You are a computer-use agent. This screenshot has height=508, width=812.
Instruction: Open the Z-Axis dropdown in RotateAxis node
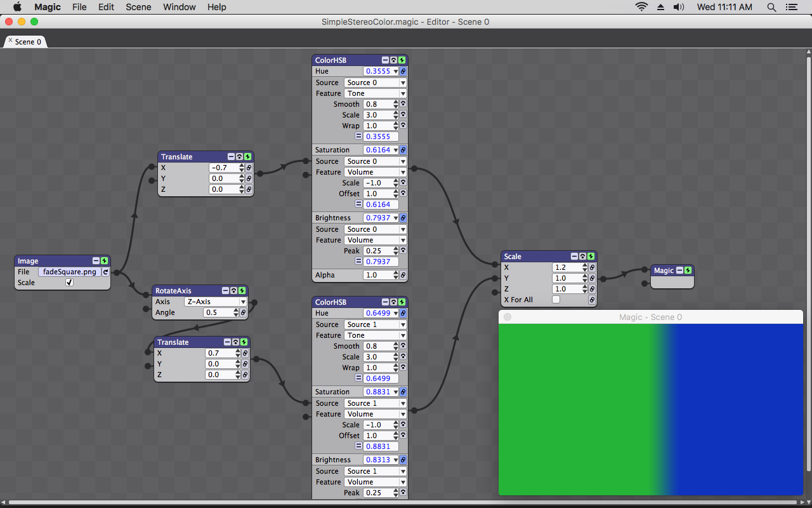(x=216, y=302)
